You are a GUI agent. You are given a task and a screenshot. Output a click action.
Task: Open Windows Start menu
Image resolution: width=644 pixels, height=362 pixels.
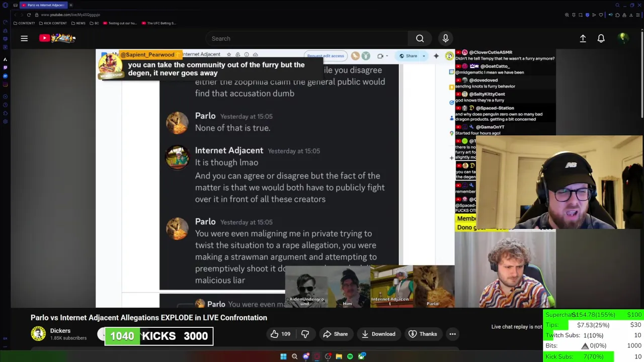[283, 356]
